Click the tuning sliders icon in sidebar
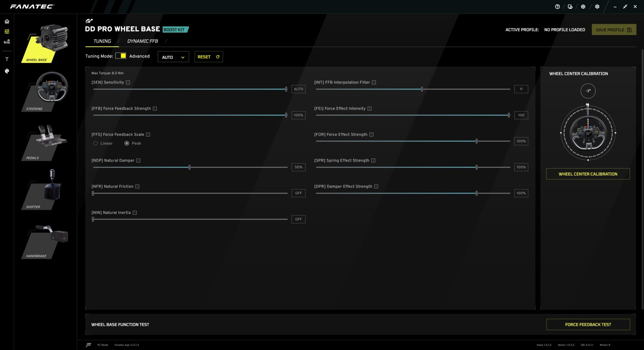The width and height of the screenshot is (644, 350). click(x=7, y=32)
